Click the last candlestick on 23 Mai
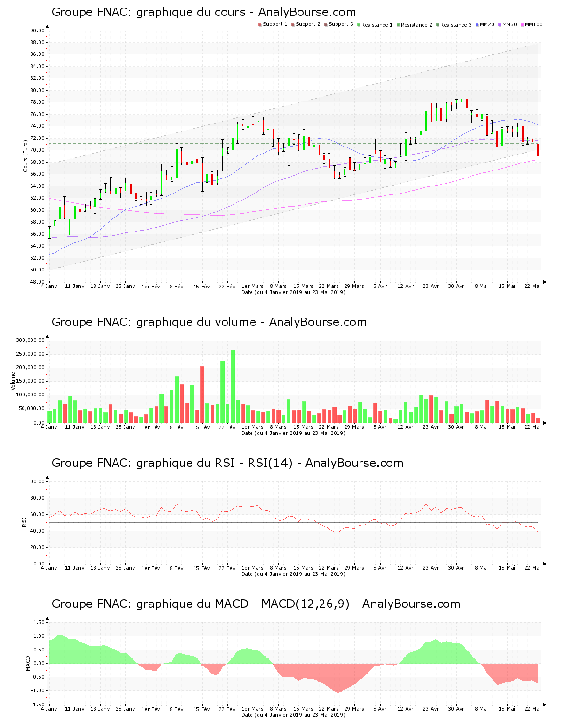The width and height of the screenshot is (564, 728). 538,151
